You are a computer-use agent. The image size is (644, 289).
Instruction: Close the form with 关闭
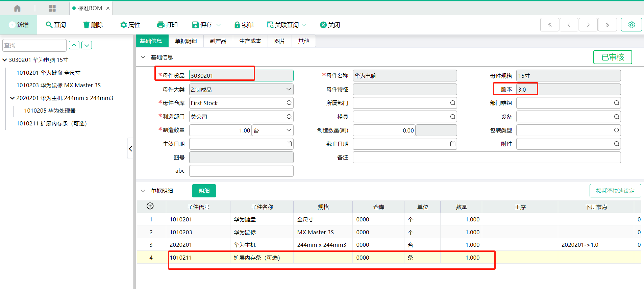330,25
